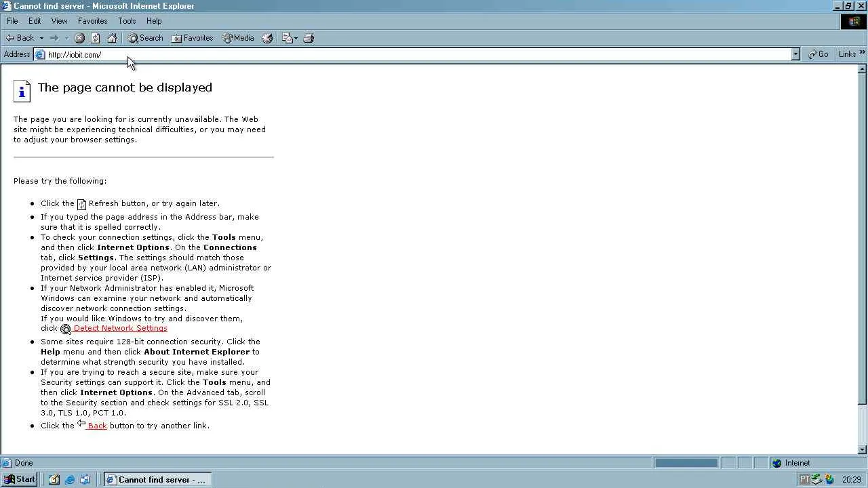Open the Favorites pane from toolbar

click(x=193, y=38)
